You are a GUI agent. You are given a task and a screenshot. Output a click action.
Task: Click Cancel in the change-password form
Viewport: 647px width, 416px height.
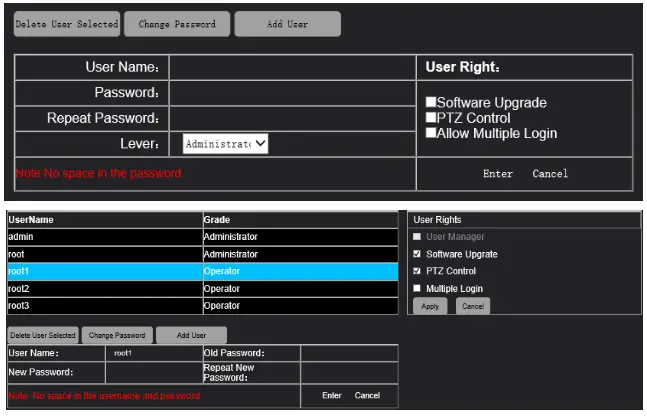tap(367, 396)
